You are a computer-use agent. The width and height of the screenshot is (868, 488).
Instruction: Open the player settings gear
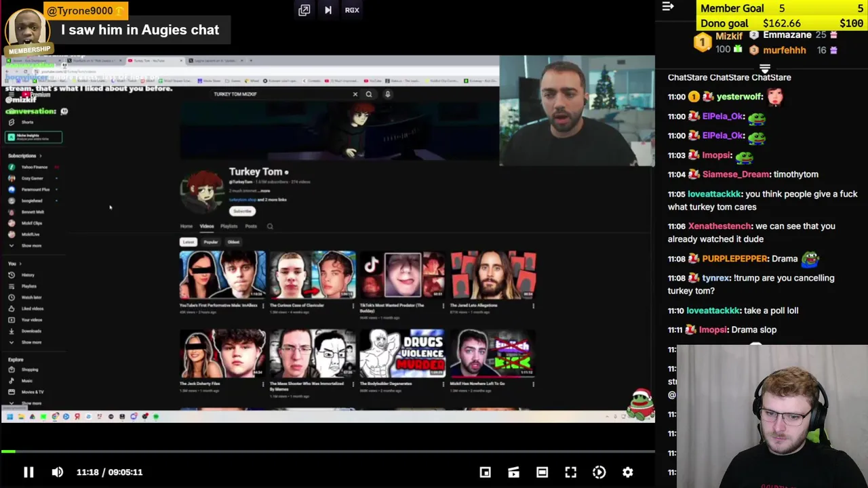tap(628, 472)
